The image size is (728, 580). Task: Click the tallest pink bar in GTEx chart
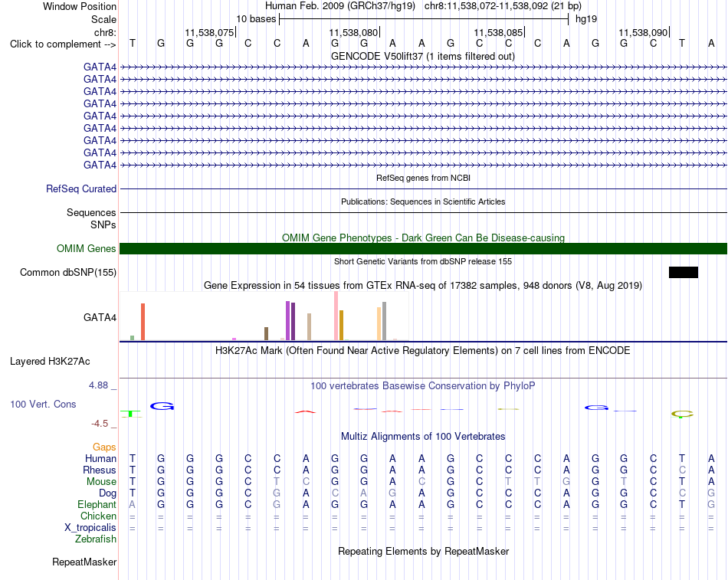336,316
